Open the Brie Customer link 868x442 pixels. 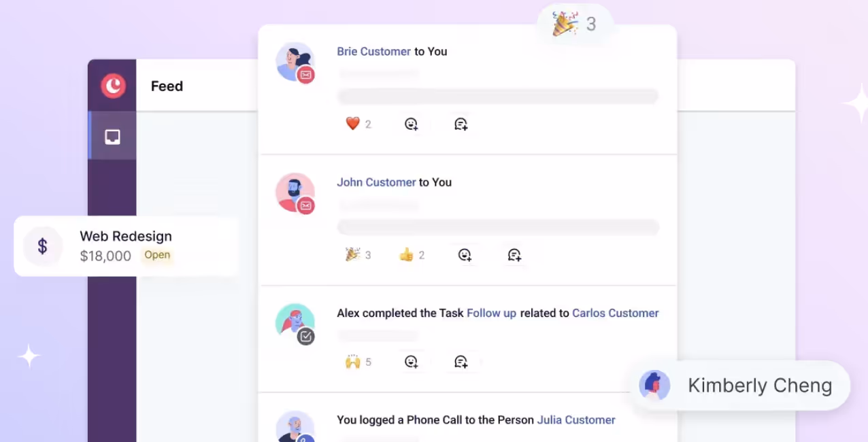pos(374,52)
